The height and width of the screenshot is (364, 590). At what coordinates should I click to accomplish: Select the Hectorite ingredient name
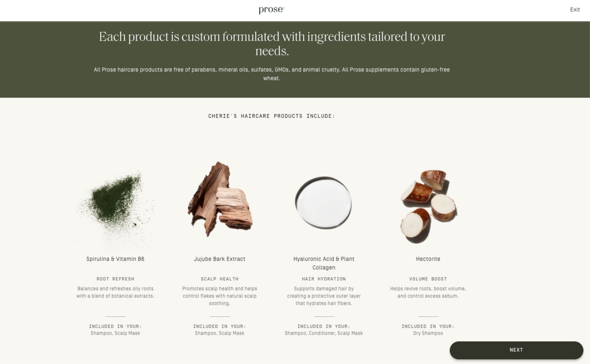tap(428, 259)
